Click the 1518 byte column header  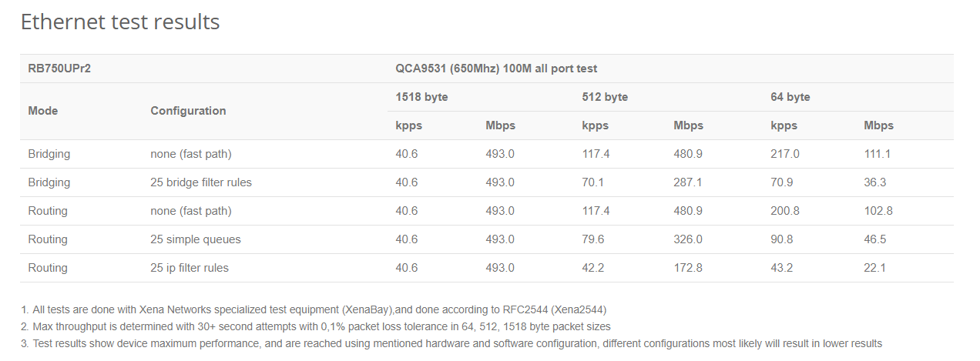click(421, 97)
